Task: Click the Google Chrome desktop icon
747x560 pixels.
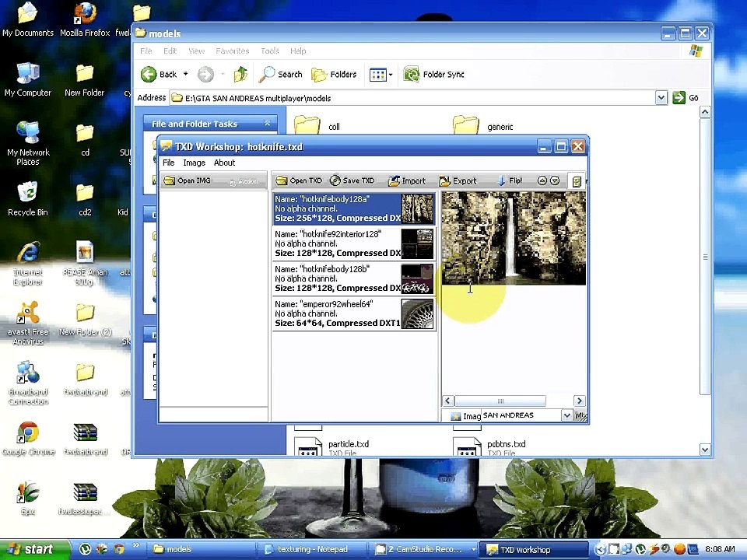Action: (x=28, y=439)
